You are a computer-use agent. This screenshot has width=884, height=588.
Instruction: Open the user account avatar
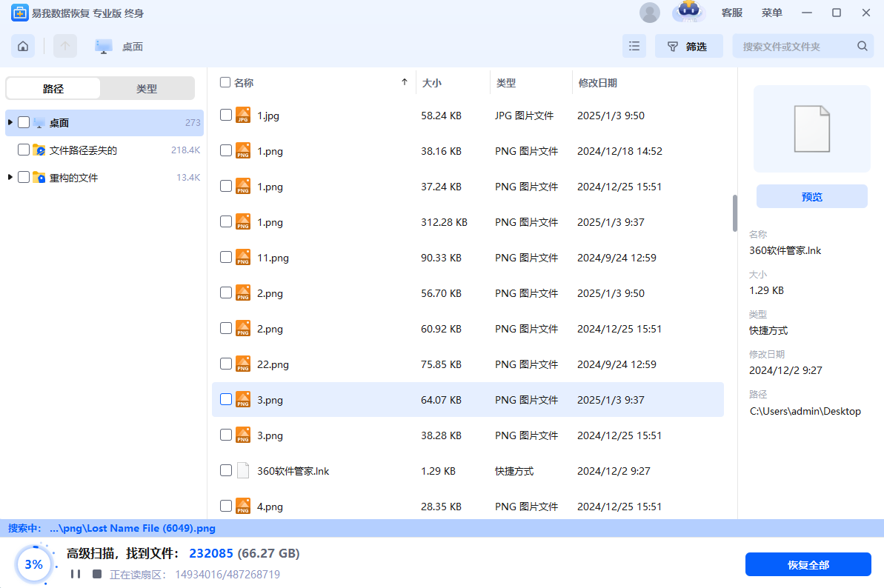click(649, 13)
